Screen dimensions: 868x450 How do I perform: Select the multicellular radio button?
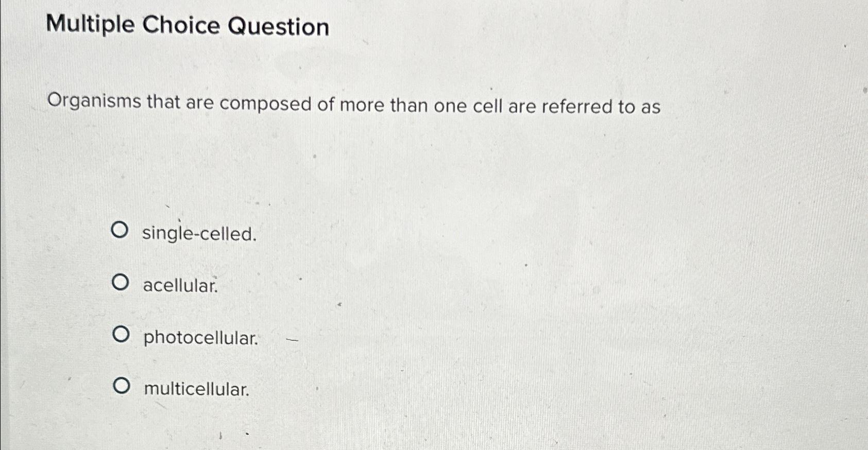pos(122,386)
